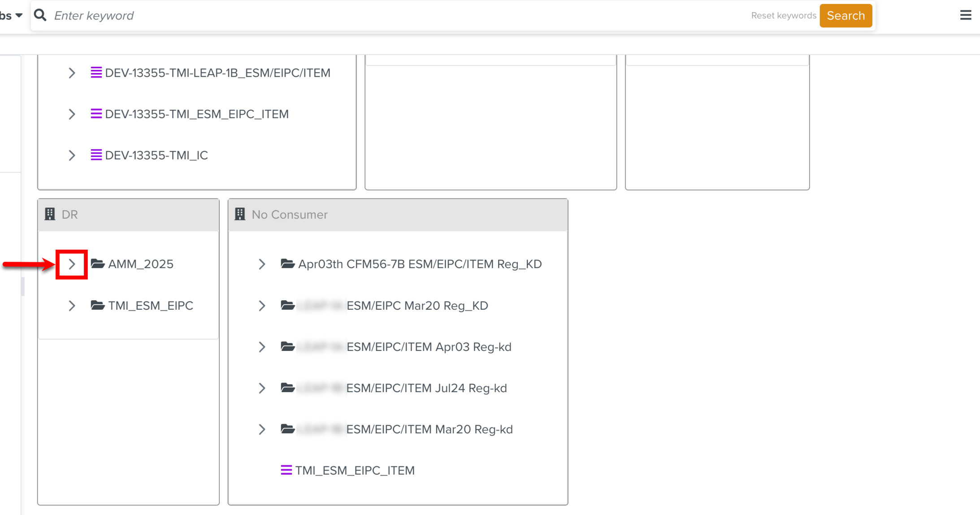Expand the ESM/EIPC/ITEM Jul24 Reg-kd folder
980x515 pixels.
(x=262, y=388)
